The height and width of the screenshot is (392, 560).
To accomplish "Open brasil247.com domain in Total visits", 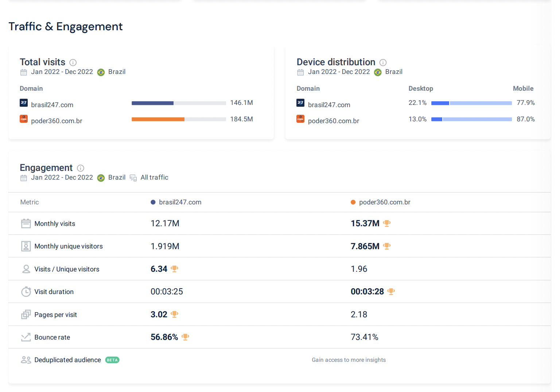I will click(x=52, y=105).
